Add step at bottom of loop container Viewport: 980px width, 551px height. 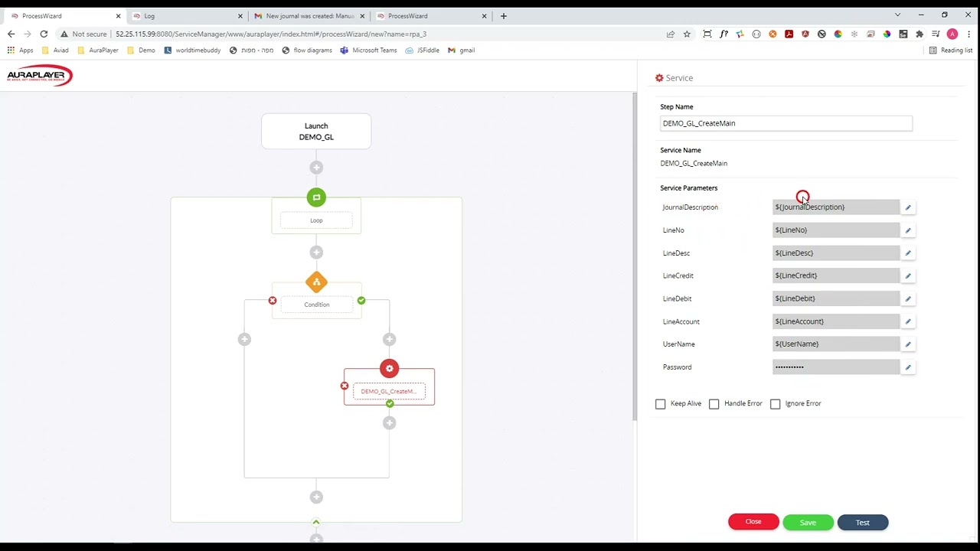[x=316, y=497]
